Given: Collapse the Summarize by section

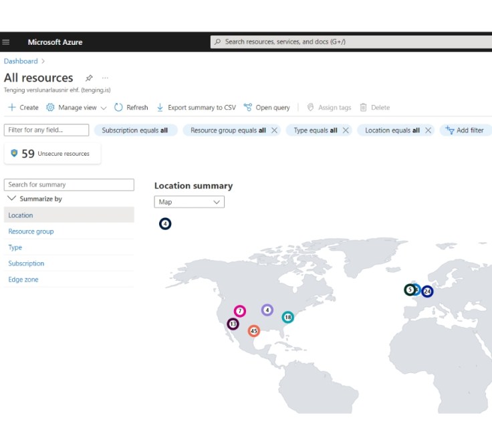Looking at the screenshot, I should click(x=12, y=199).
